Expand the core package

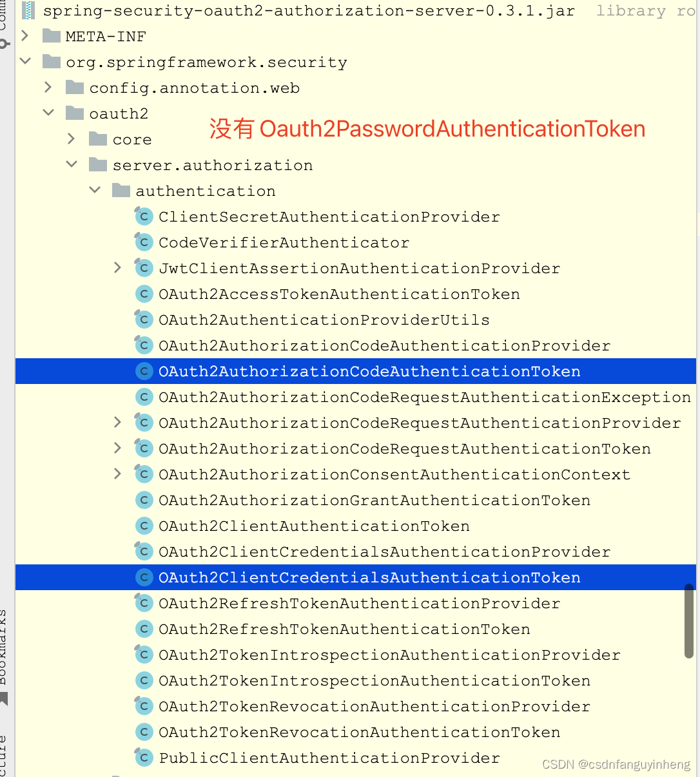(x=72, y=139)
